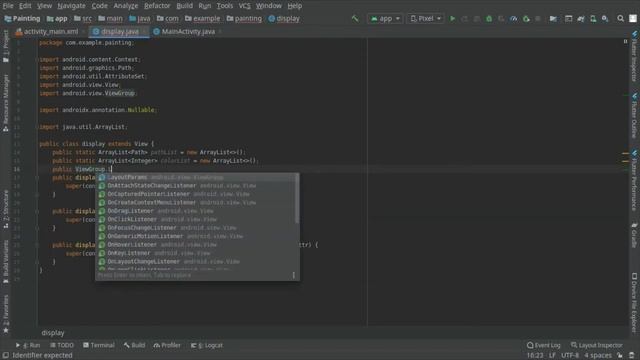Screen dimensions: 640x360
Task: Switch to the MainActivity.java tab
Action: (x=188, y=31)
